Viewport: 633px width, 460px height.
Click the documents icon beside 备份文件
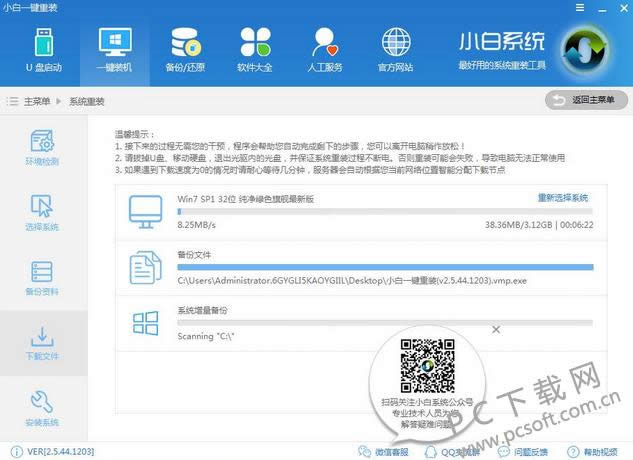pyautogui.click(x=145, y=267)
